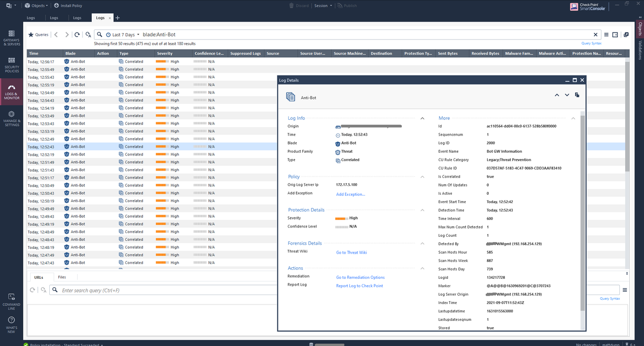Launch the Command Line from the sidebar
The width and height of the screenshot is (644, 346).
(12, 301)
